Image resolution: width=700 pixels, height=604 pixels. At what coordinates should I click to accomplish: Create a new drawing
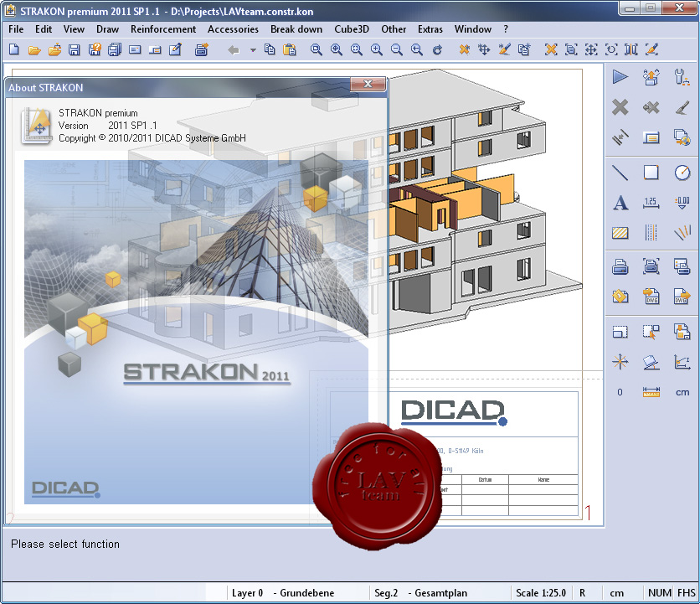tap(13, 49)
